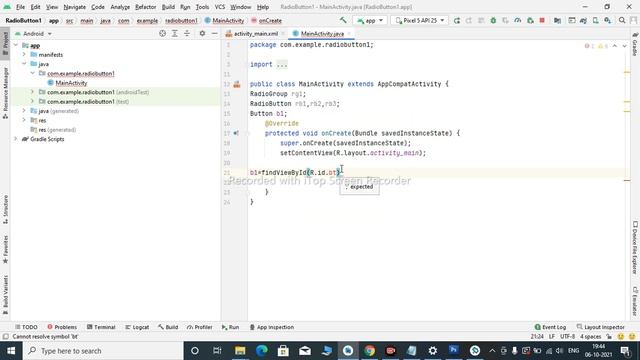Open the File menu

[x=20, y=7]
